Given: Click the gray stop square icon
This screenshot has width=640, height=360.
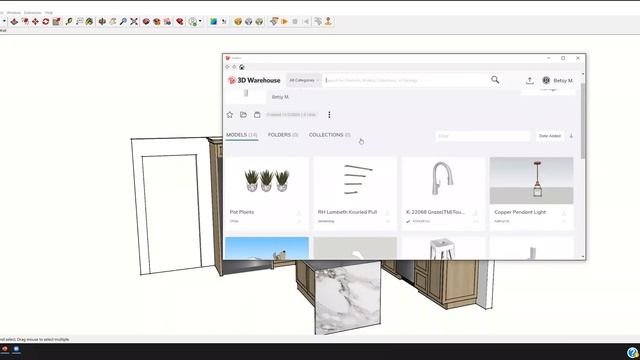Looking at the screenshot, I should (295, 22).
